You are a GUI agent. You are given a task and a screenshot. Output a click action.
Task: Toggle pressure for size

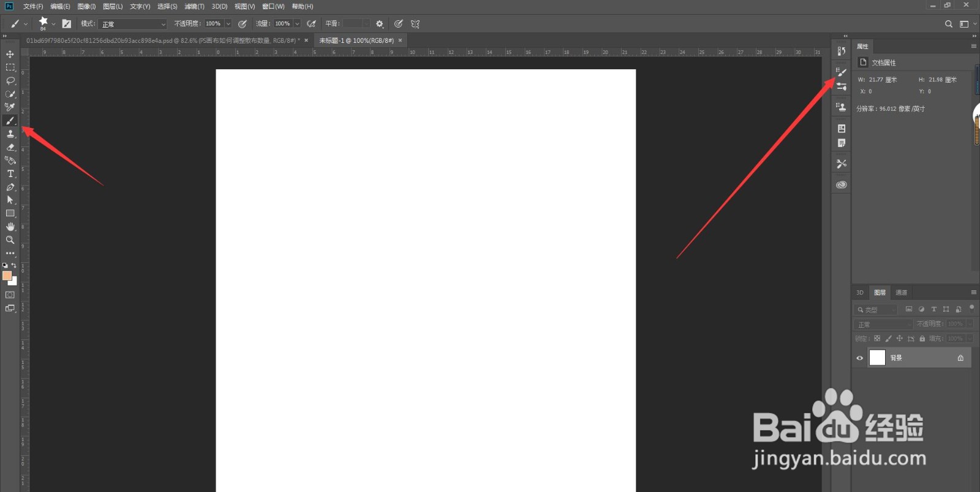pyautogui.click(x=399, y=24)
